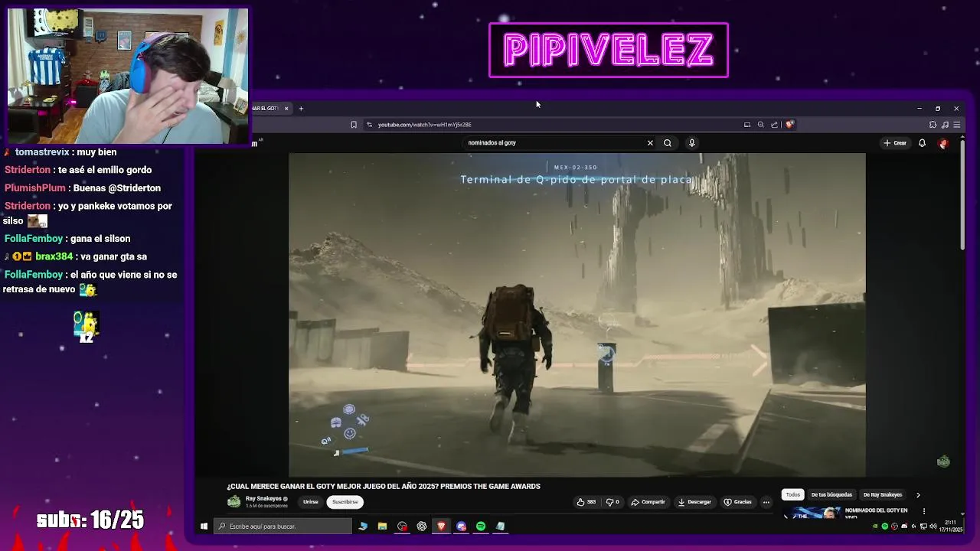Click Windows search box 'Escribe aquí para buscar'
The image size is (980, 551).
click(x=283, y=527)
